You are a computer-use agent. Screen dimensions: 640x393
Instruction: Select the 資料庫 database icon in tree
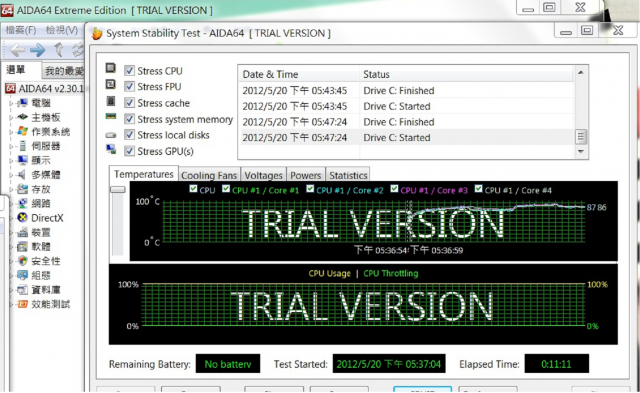click(x=22, y=290)
